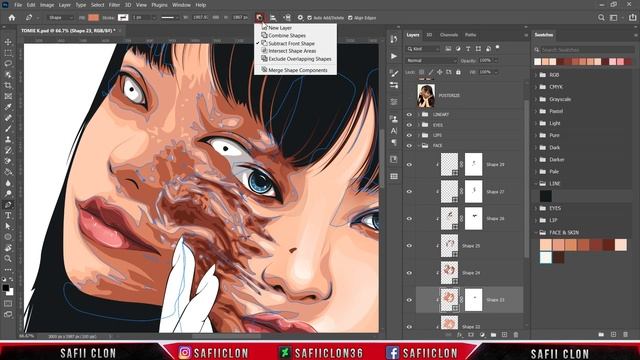The height and width of the screenshot is (360, 640).
Task: Select the Brush tool
Action: point(8,129)
